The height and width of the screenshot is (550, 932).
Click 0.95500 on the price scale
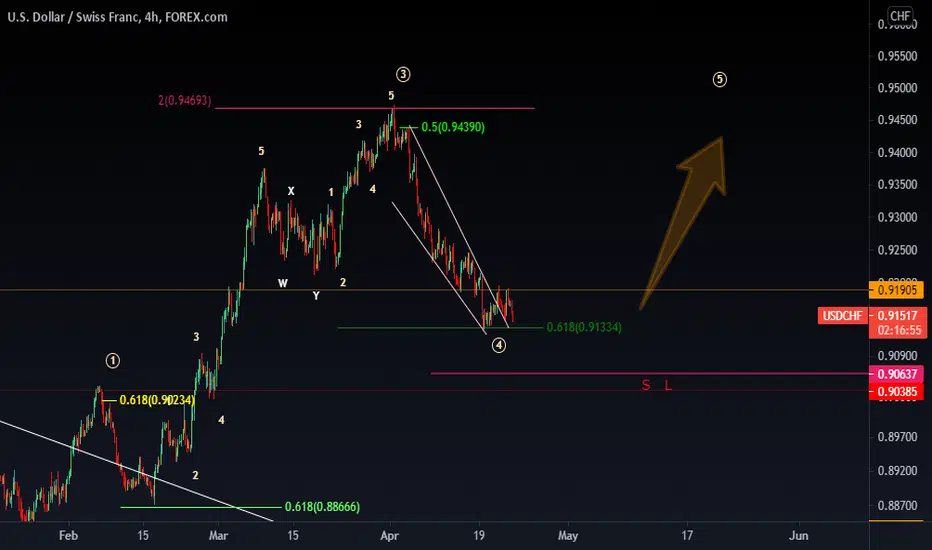(x=898, y=56)
